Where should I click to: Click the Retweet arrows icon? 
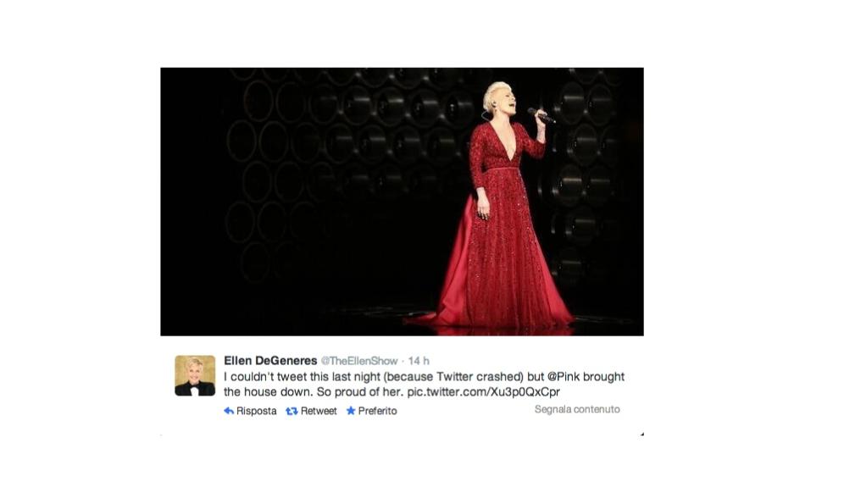point(292,411)
